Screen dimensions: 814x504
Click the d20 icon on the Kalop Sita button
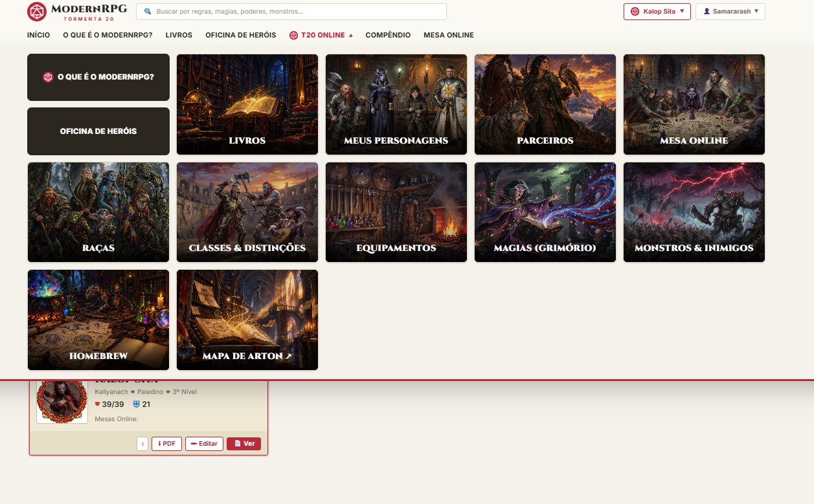click(x=635, y=12)
